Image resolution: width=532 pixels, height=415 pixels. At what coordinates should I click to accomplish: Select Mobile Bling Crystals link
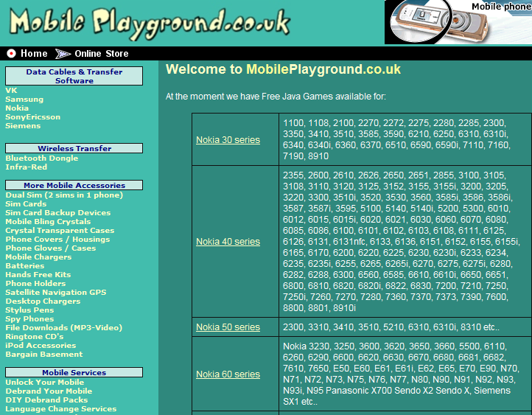(48, 221)
